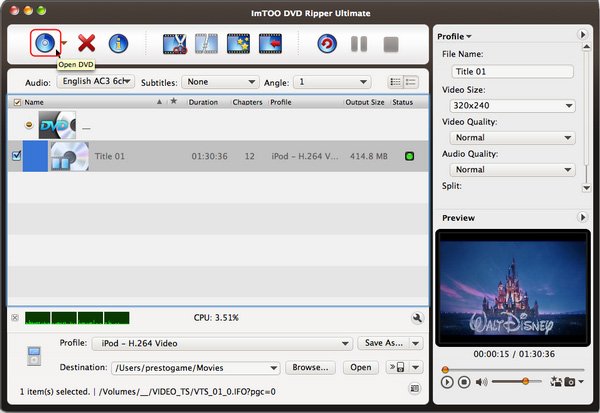Click the Open DVD disc icon
The height and width of the screenshot is (413, 600).
pos(45,43)
